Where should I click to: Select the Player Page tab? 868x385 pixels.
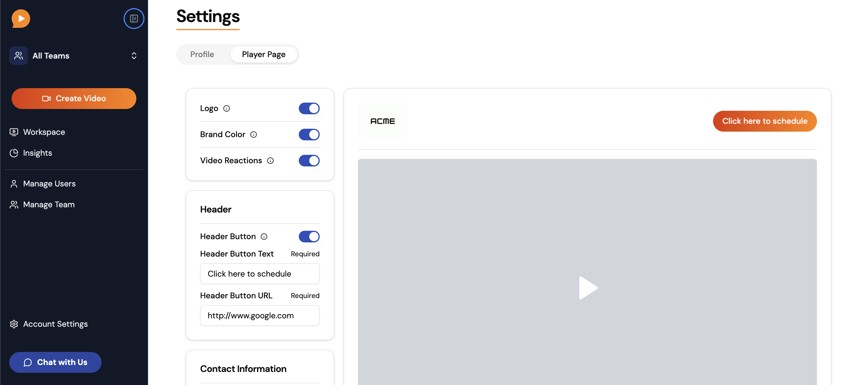(263, 55)
